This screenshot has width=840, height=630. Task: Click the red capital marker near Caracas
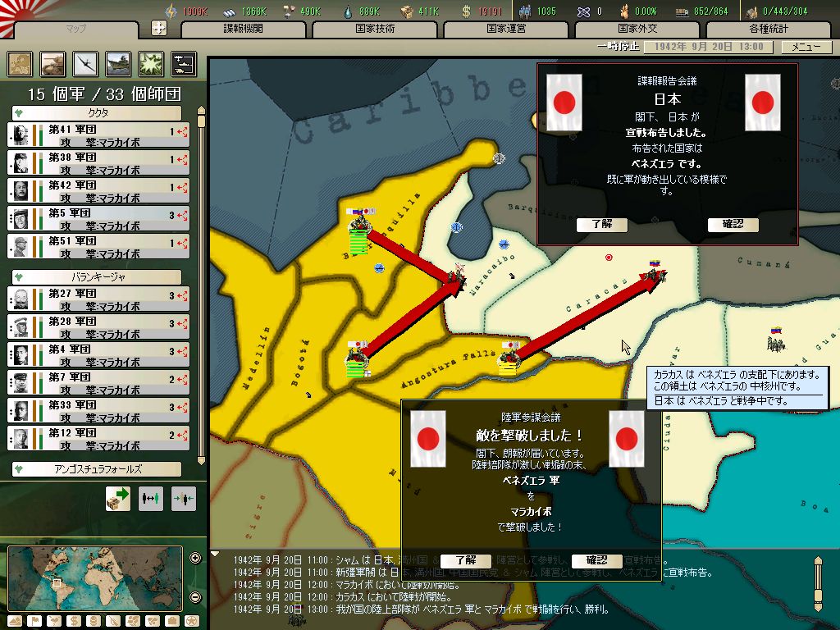[609, 258]
